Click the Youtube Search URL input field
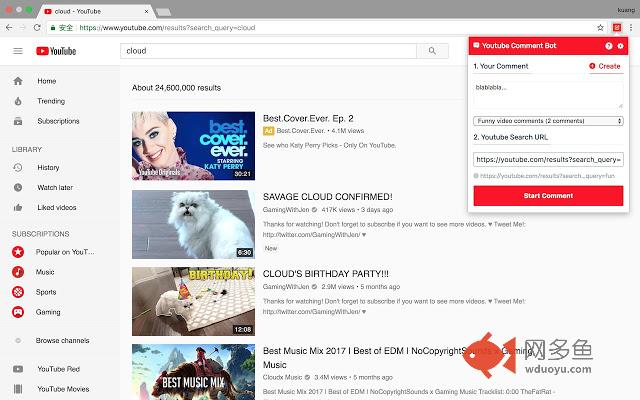The image size is (640, 400). point(548,160)
